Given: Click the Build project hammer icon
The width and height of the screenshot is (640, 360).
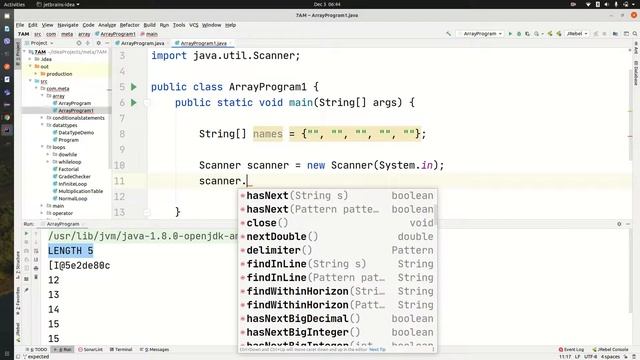Looking at the screenshot, I should 449,34.
